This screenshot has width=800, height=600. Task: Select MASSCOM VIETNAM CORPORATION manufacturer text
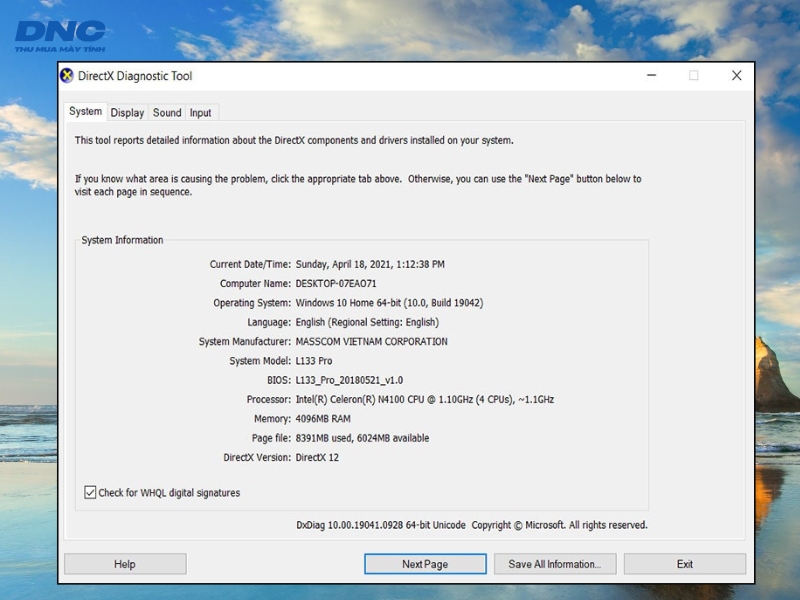coord(371,342)
